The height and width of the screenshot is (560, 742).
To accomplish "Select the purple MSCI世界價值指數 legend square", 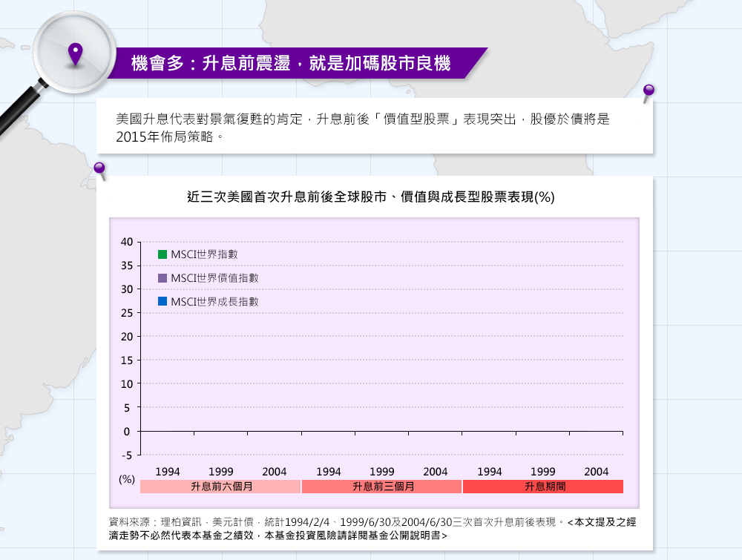I will [x=162, y=278].
